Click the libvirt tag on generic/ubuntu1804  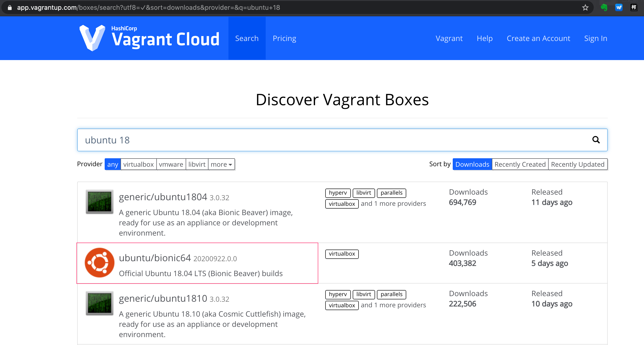(363, 193)
